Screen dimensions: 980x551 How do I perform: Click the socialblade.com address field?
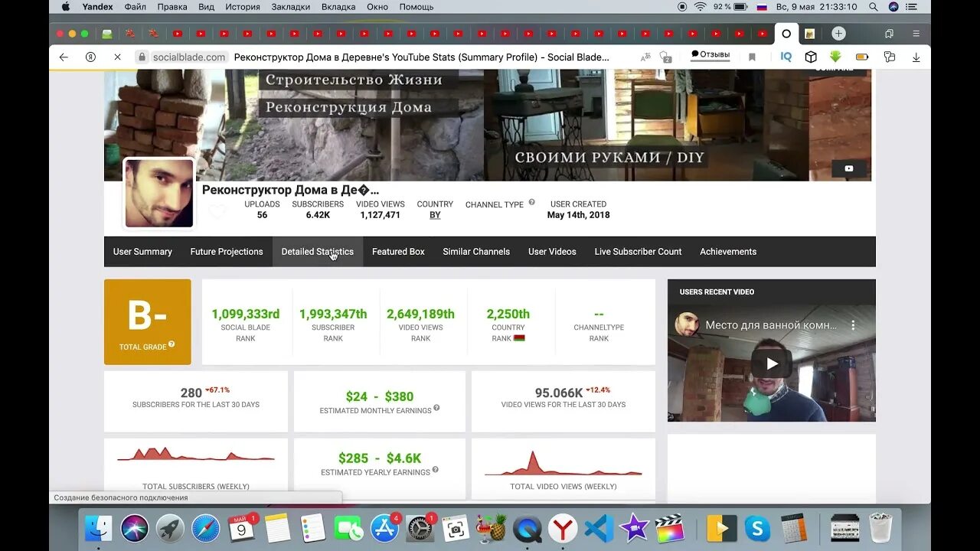click(189, 57)
